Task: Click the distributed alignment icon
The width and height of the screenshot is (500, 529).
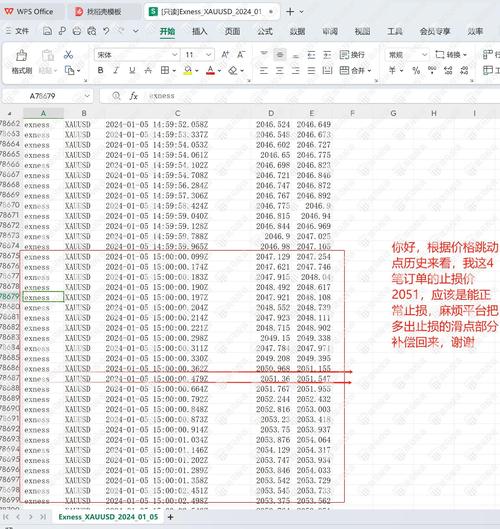Action: click(x=327, y=71)
